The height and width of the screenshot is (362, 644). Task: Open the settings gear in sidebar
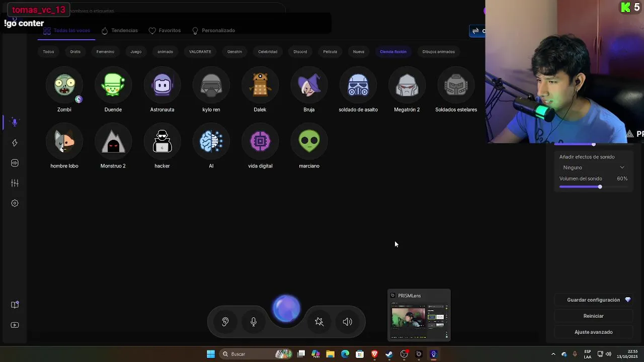coord(15,203)
